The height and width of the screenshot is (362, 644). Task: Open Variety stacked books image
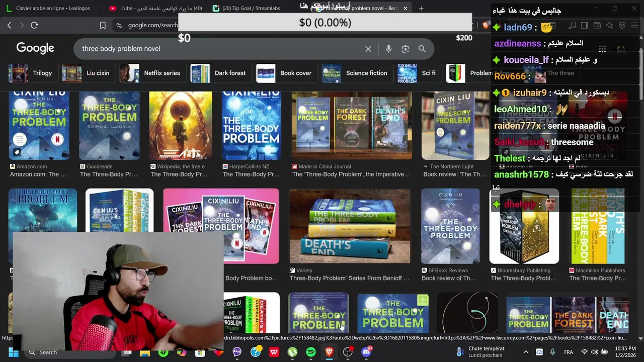[x=350, y=226]
